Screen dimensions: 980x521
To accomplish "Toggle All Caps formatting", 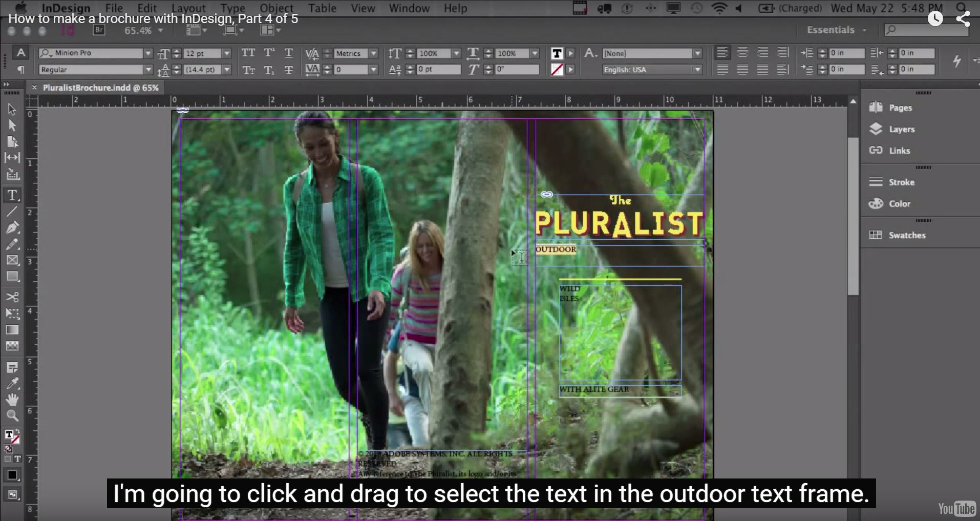I will point(248,53).
